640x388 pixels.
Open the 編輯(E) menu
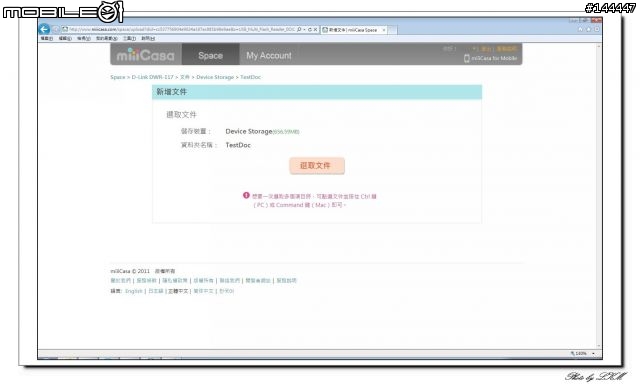[65, 38]
